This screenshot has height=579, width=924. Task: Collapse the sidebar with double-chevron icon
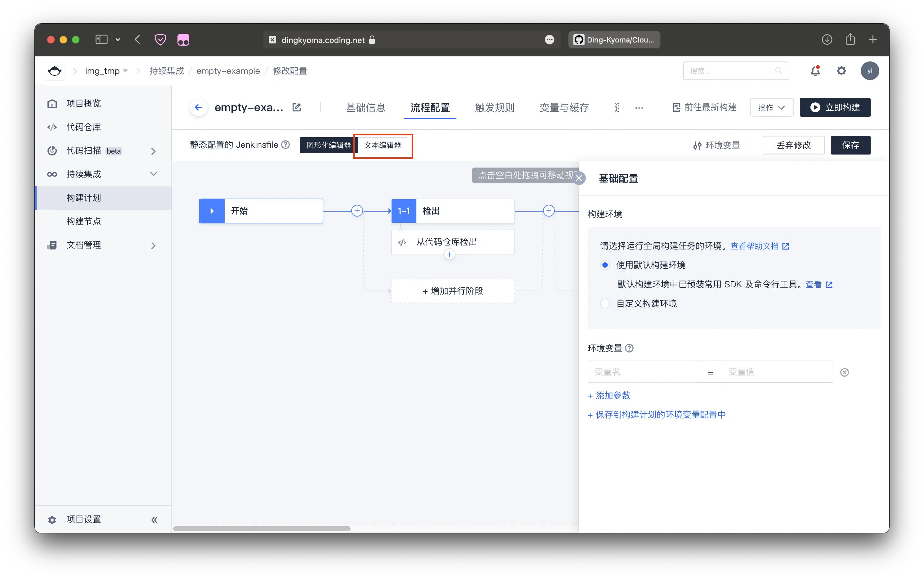point(154,520)
